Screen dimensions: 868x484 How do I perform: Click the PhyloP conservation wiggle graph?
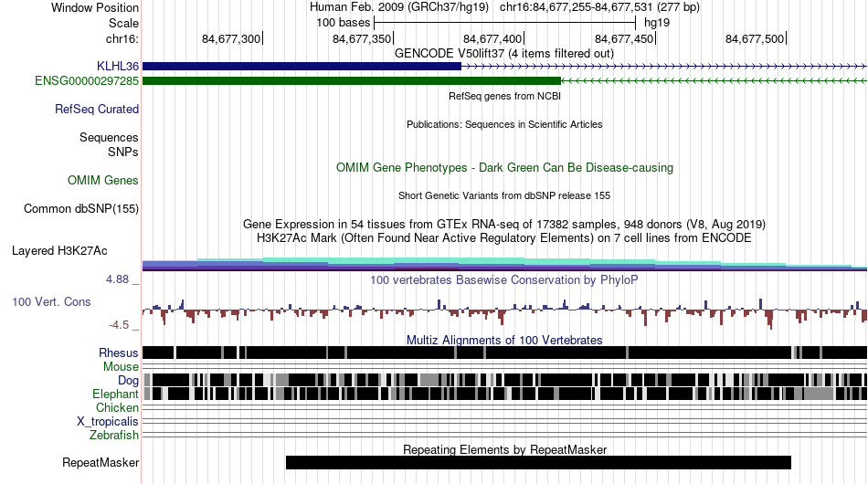pos(504,313)
